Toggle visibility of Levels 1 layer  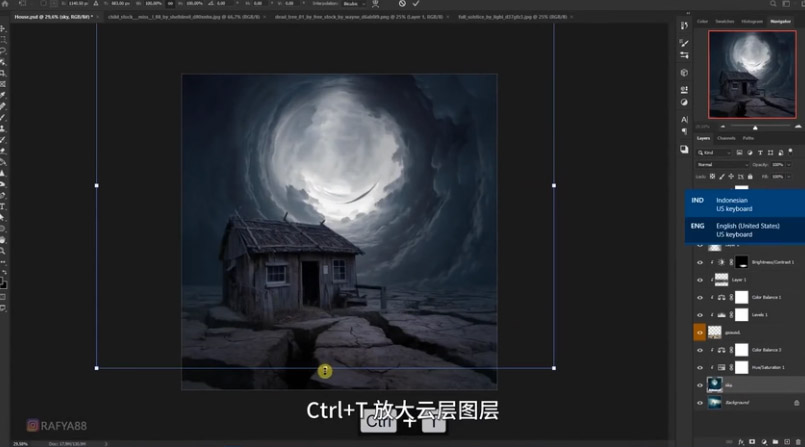coord(700,315)
